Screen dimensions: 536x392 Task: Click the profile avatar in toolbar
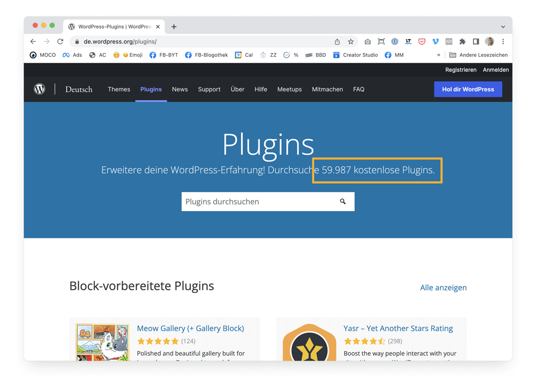(489, 42)
